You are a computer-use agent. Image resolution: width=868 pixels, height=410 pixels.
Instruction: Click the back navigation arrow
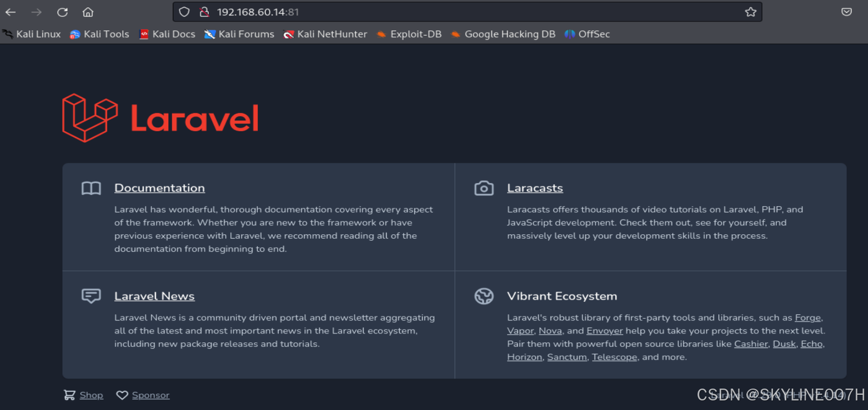pyautogui.click(x=10, y=11)
